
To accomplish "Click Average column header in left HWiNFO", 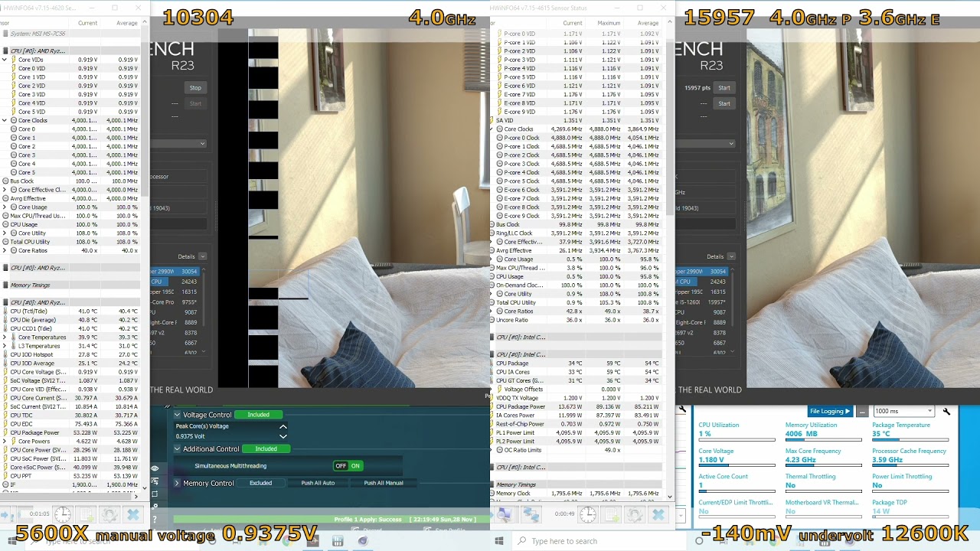I will click(126, 23).
